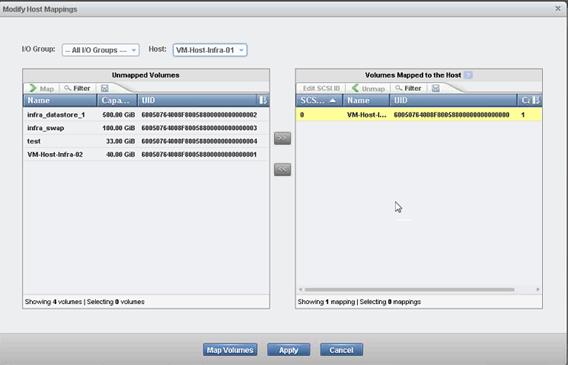568x365 pixels.
Task: Click the move-right >> arrow button
Action: click(282, 138)
